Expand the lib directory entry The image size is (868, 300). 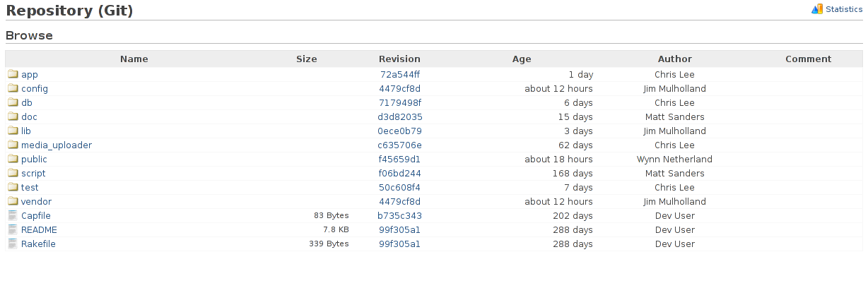tap(26, 131)
